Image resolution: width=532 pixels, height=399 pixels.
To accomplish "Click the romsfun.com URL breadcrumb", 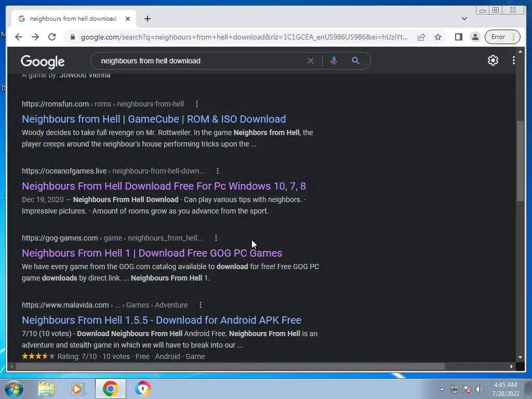I will click(x=103, y=104).
